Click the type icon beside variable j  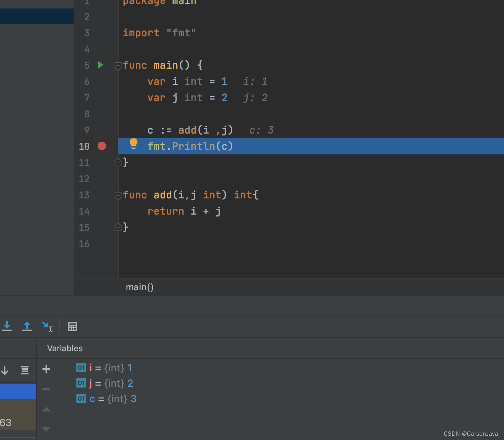pyautogui.click(x=81, y=383)
